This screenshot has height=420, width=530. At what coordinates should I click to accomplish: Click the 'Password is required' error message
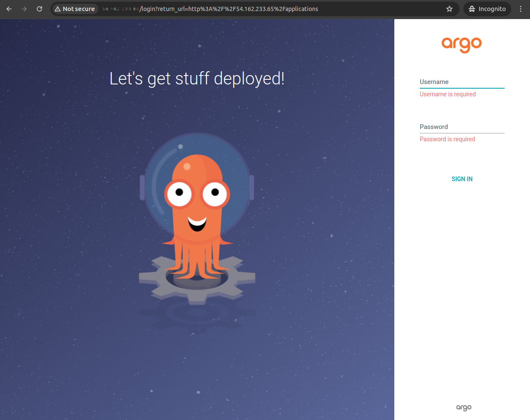tap(447, 139)
